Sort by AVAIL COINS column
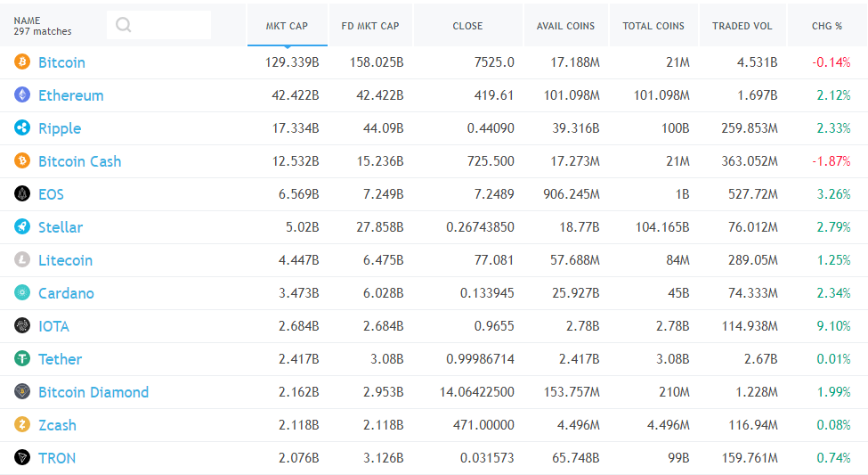The height and width of the screenshot is (475, 868). click(565, 26)
